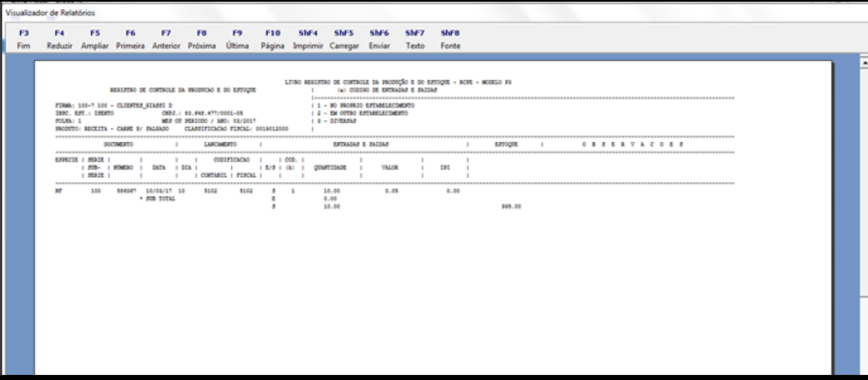The image size is (868, 380).
Task: Go to first page with F6 Primeira
Action: [x=130, y=39]
